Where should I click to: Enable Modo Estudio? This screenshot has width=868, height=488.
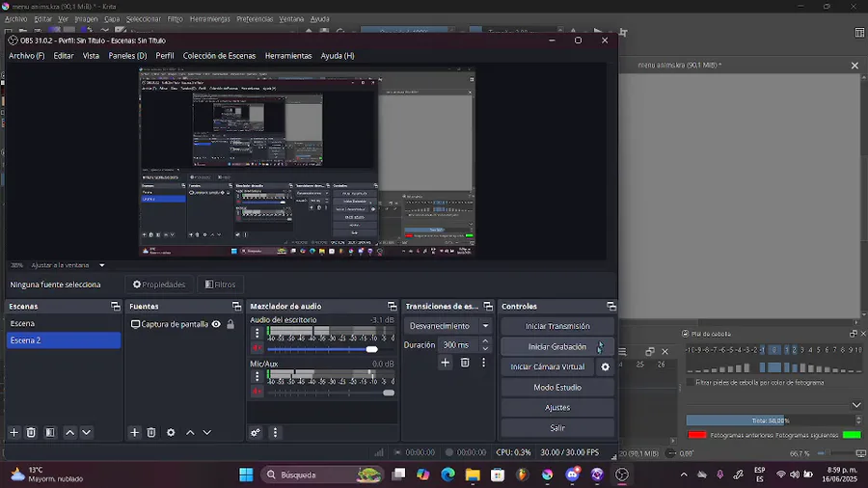[557, 388]
